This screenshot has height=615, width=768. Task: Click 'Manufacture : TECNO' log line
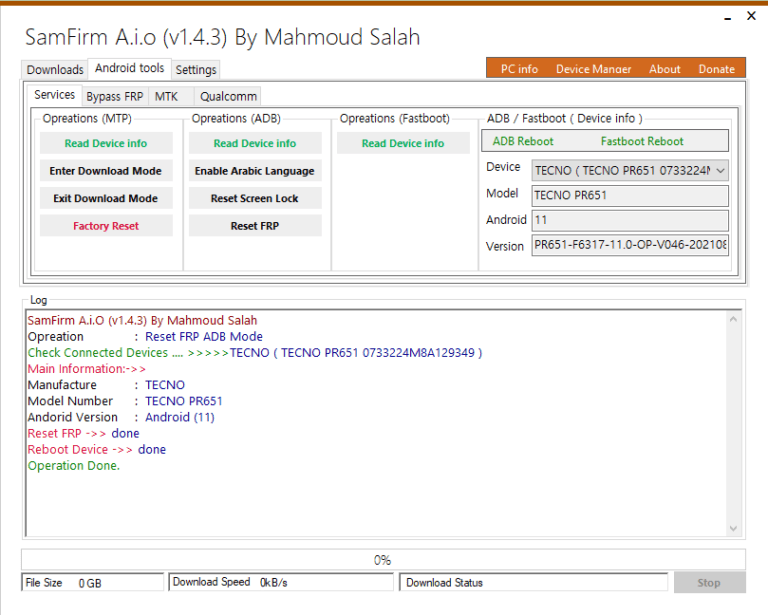pos(106,385)
